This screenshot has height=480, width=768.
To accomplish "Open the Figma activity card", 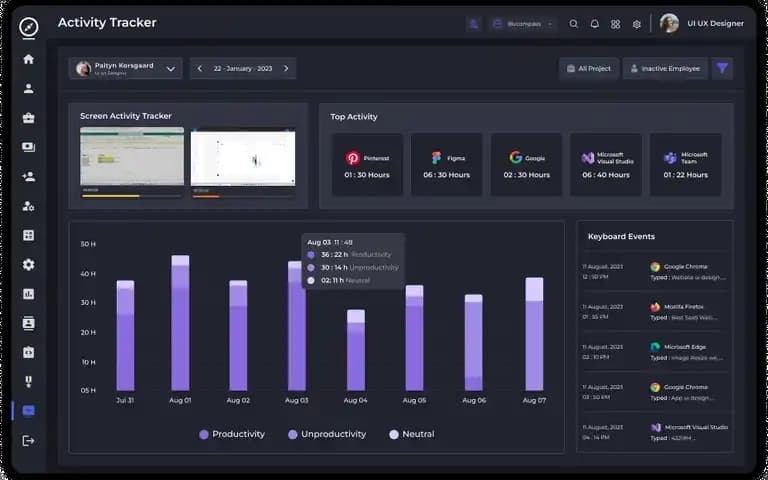I will click(x=447, y=165).
